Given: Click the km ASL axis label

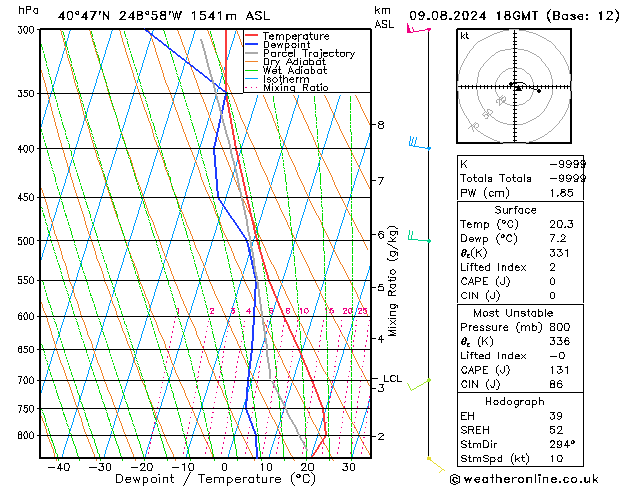Looking at the screenshot, I should click(384, 17).
